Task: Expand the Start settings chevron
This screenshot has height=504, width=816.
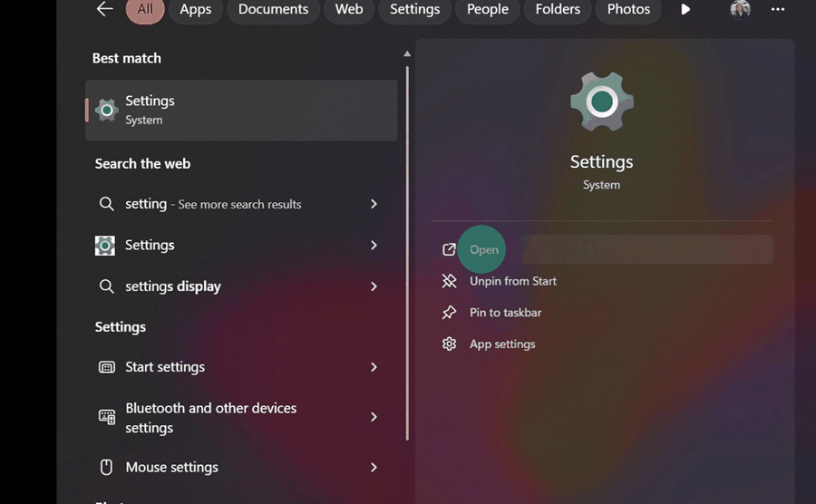Action: (x=374, y=367)
